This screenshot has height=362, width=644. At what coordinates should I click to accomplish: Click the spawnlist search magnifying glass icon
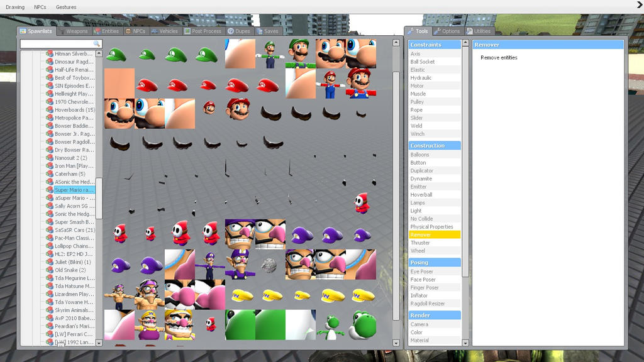pyautogui.click(x=96, y=43)
